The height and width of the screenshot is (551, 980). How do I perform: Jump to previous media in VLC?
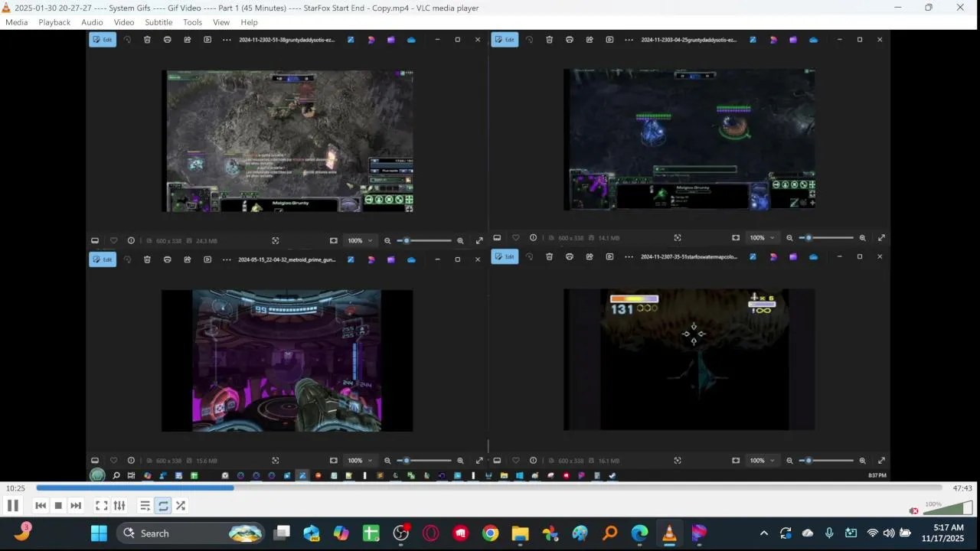click(x=41, y=505)
